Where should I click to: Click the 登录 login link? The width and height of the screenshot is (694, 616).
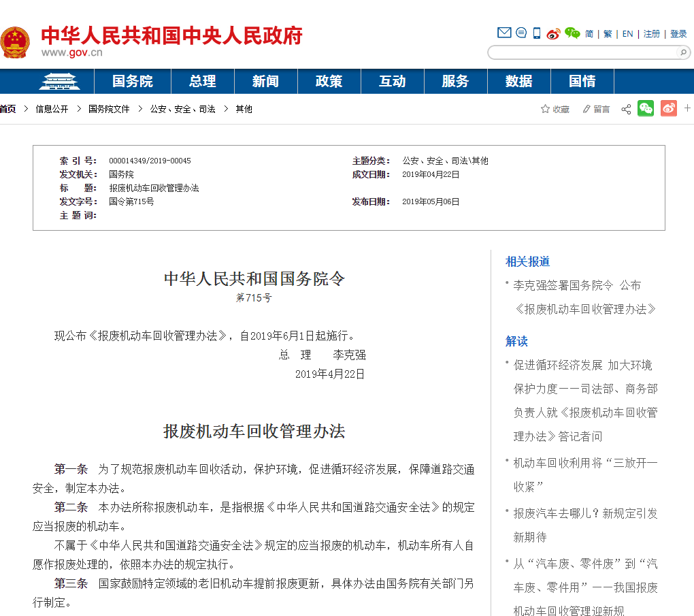tap(678, 33)
